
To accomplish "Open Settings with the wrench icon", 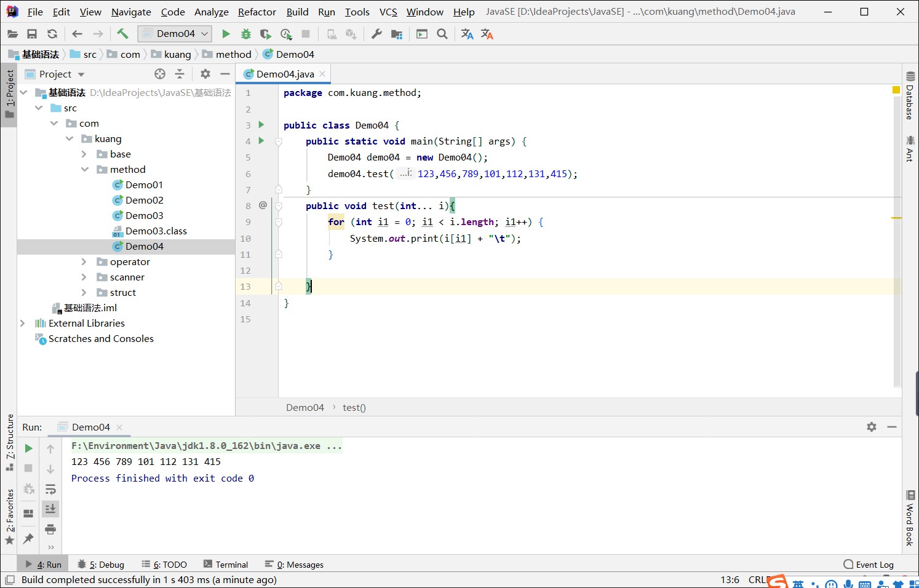I will [376, 34].
